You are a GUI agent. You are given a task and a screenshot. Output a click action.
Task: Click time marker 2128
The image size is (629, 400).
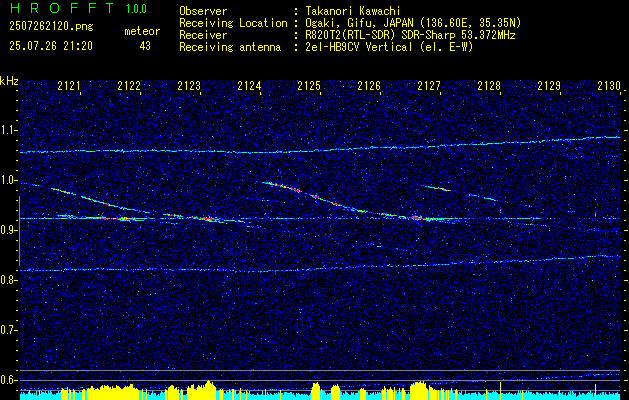tap(489, 86)
